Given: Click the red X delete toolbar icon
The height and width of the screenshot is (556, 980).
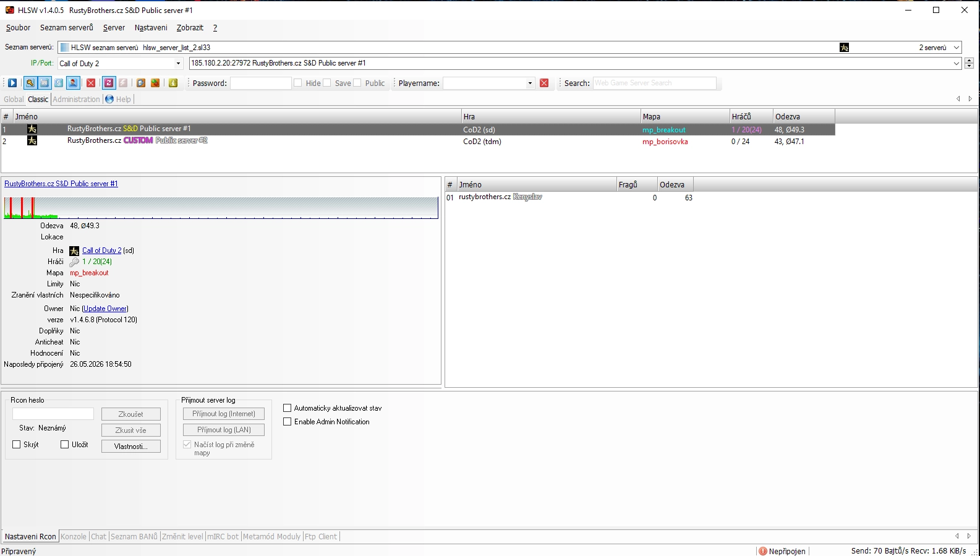Looking at the screenshot, I should pos(91,83).
